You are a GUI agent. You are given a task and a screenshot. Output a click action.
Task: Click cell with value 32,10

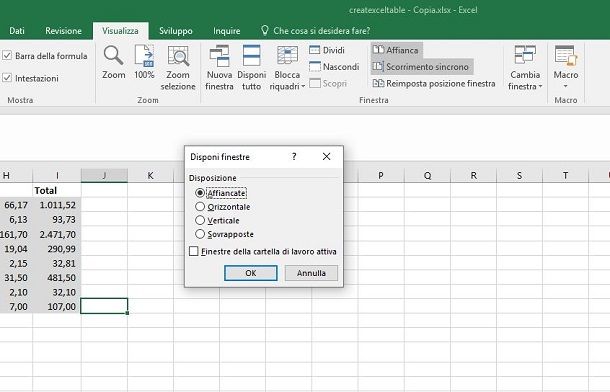57,292
